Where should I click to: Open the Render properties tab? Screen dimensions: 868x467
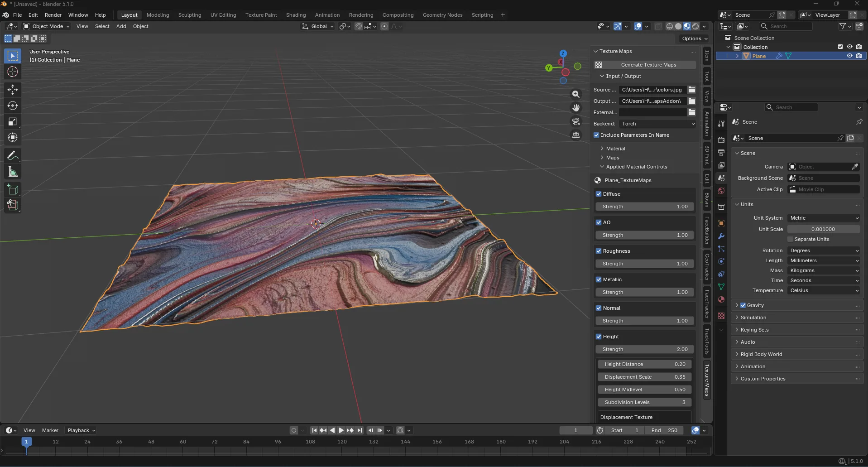pos(721,140)
